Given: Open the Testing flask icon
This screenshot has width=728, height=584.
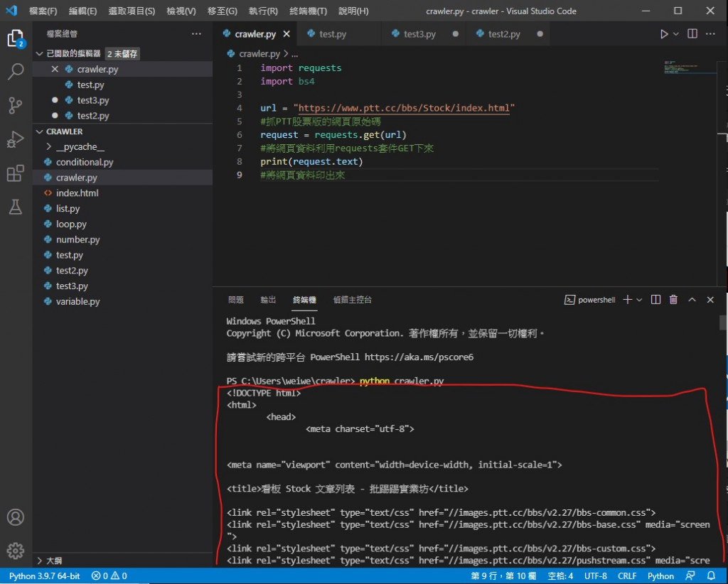Looking at the screenshot, I should pyautogui.click(x=16, y=207).
